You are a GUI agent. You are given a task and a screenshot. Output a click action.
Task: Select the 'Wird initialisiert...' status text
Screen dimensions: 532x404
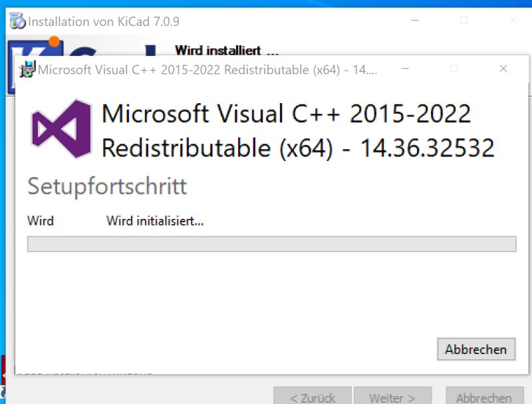(155, 221)
